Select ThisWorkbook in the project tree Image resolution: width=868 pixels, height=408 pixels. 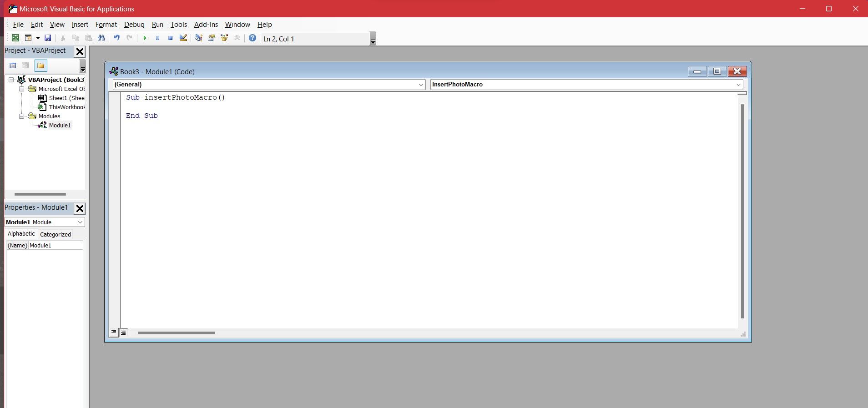click(x=67, y=107)
